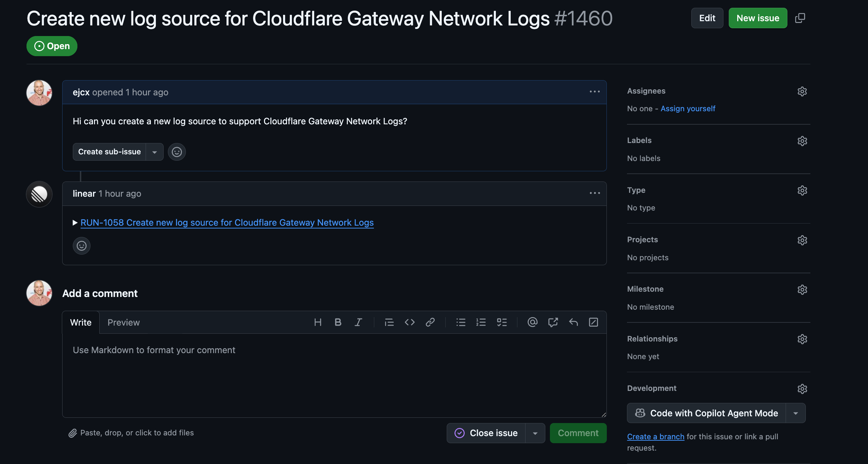Viewport: 868px width, 464px height.
Task: Expand the Create sub-issue dropdown arrow
Action: click(154, 152)
